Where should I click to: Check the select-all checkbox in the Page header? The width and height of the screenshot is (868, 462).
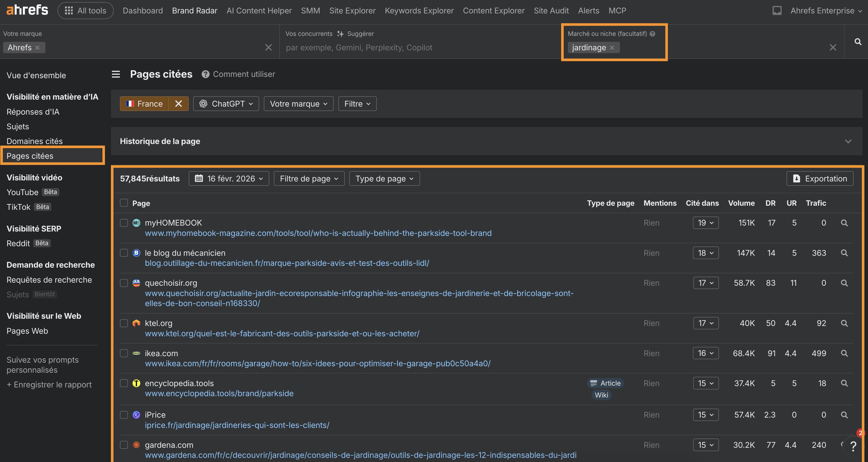(x=124, y=203)
